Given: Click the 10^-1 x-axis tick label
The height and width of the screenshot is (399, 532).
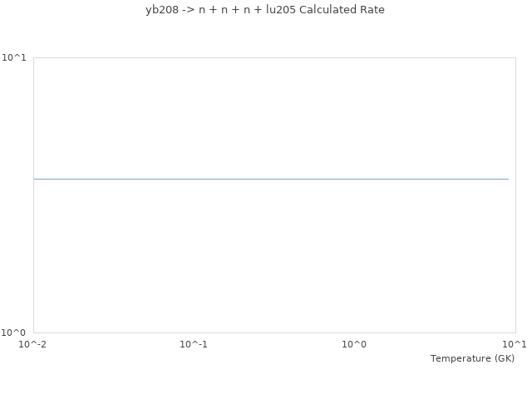Looking at the screenshot, I should coord(194,344).
